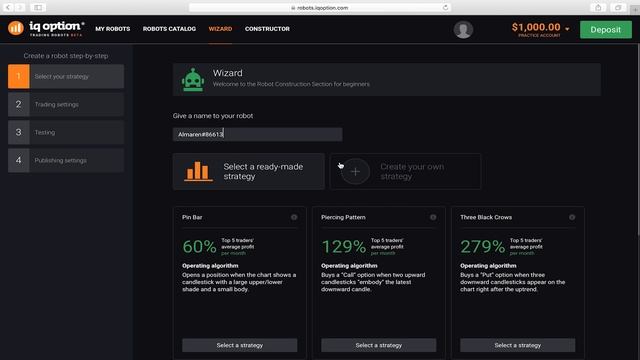Click the Three Black Crows info icon

(572, 217)
